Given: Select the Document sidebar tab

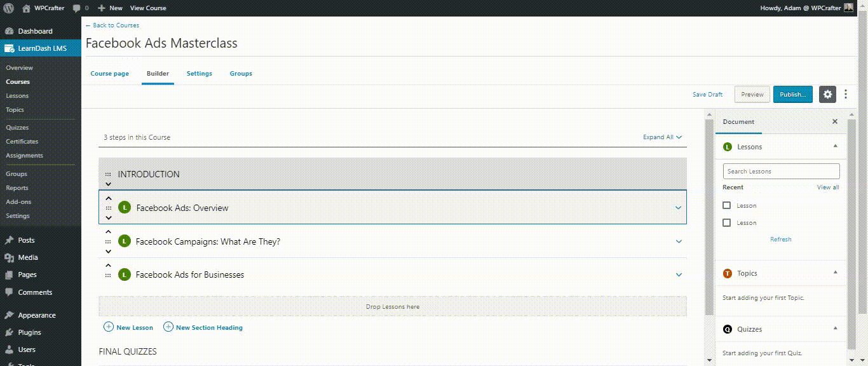Looking at the screenshot, I should pyautogui.click(x=738, y=122).
